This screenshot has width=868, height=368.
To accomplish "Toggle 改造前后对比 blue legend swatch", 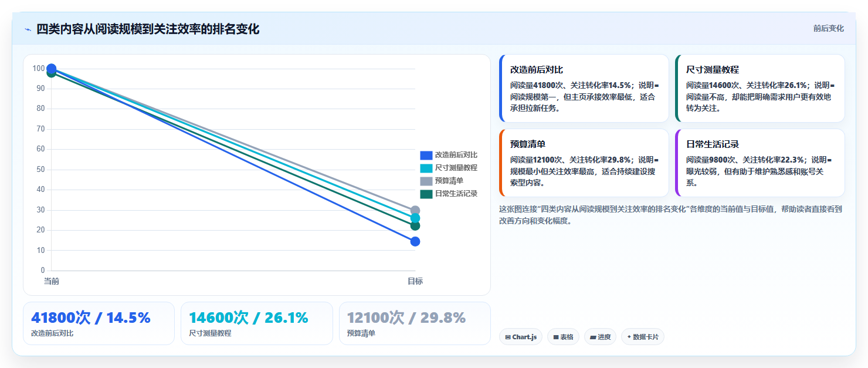I will pos(426,155).
